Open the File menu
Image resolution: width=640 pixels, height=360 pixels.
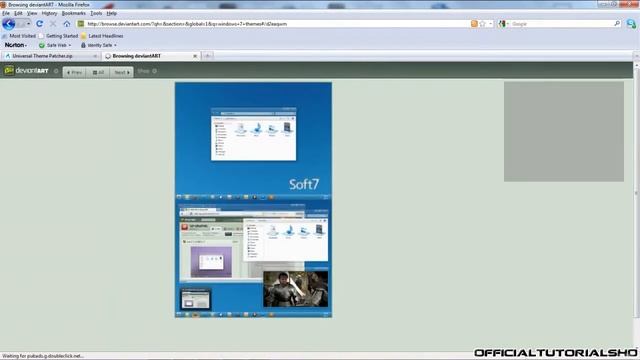click(x=6, y=13)
